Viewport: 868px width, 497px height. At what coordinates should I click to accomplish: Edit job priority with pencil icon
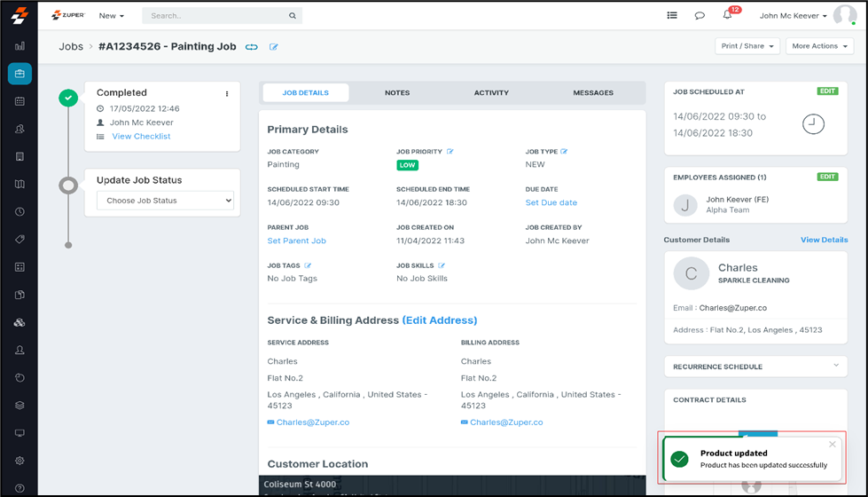coord(450,152)
